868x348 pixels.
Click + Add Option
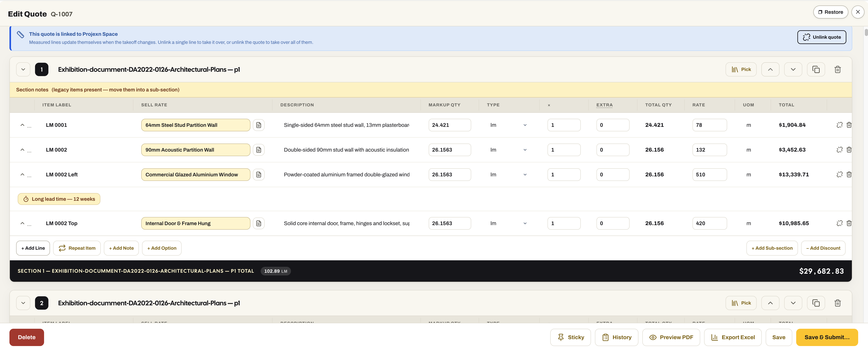point(162,248)
